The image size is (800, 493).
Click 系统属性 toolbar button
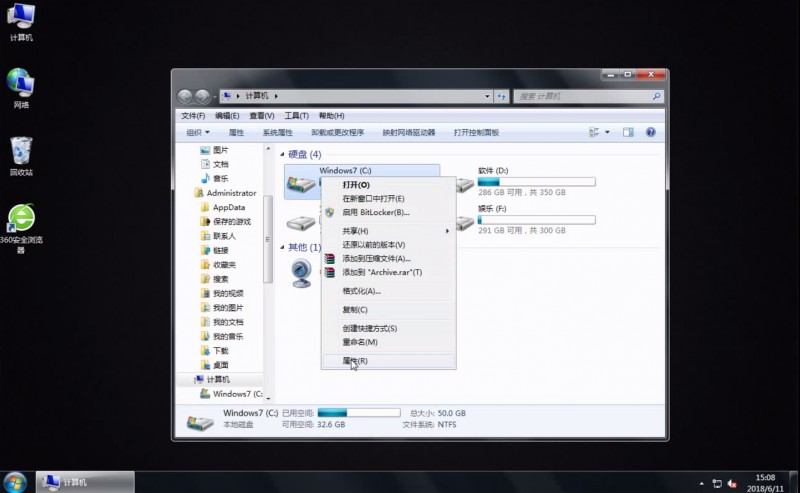pyautogui.click(x=278, y=132)
